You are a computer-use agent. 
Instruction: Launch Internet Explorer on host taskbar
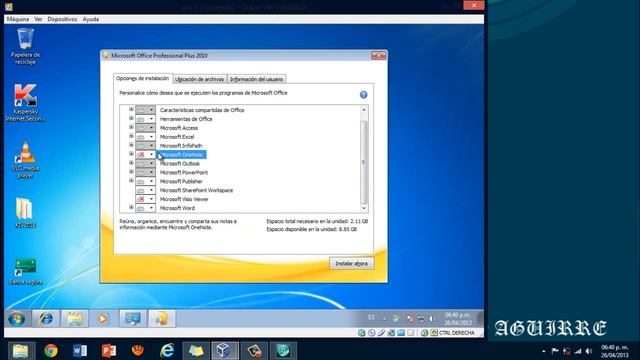(x=167, y=351)
